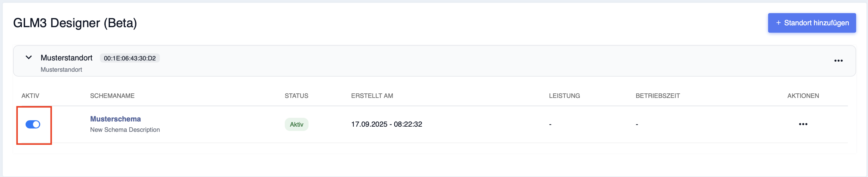Click the AKTIV column header
The image size is (868, 177).
pyautogui.click(x=30, y=96)
